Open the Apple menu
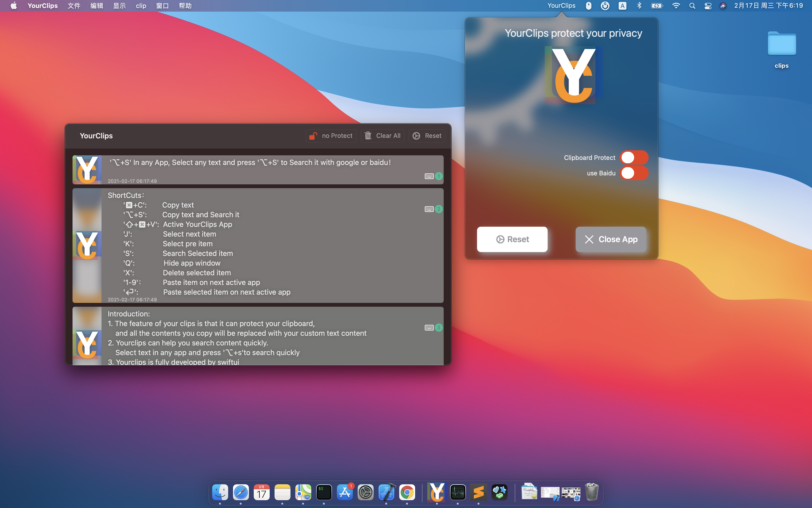This screenshot has width=812, height=508. coord(14,6)
